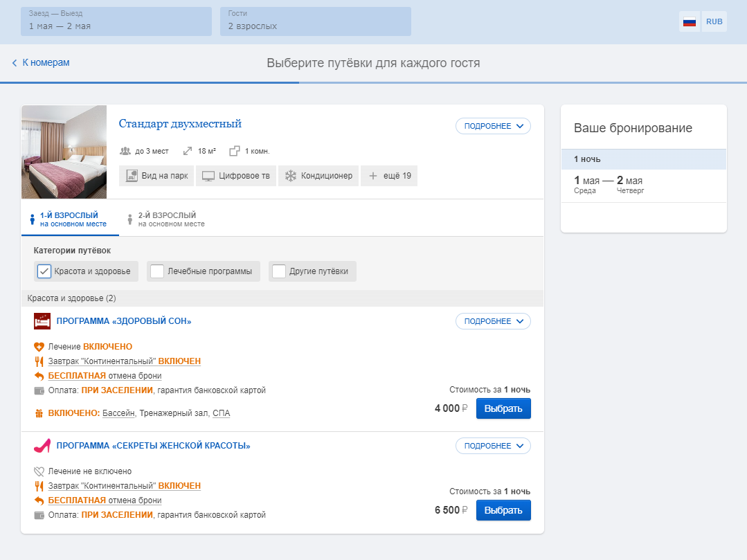Uncheck the «Красота и здоровье» checkbox
Image resolution: width=747 pixels, height=560 pixels.
pos(44,271)
